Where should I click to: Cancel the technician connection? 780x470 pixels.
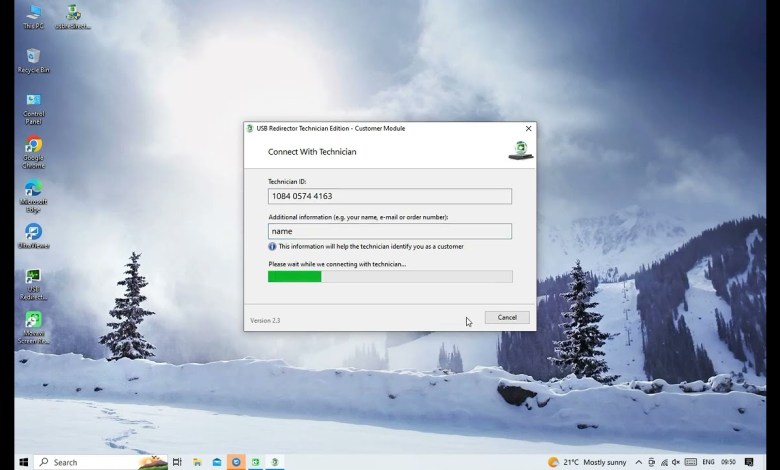[x=507, y=317]
